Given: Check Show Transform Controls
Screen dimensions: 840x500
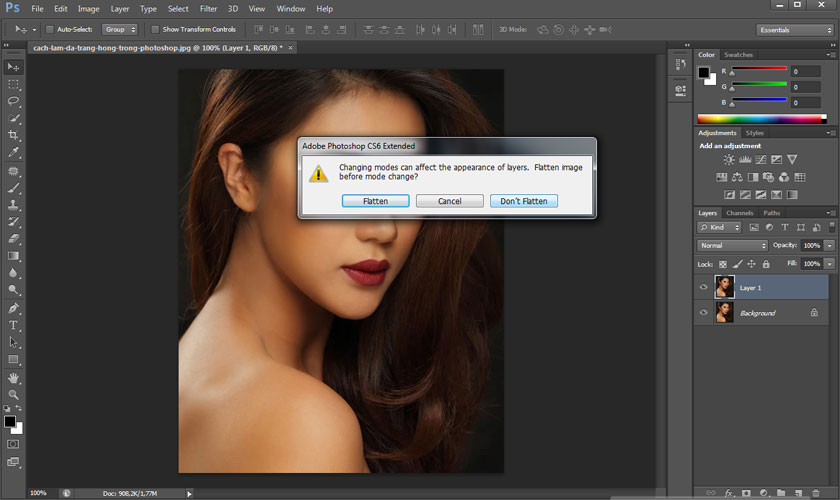Looking at the screenshot, I should click(155, 29).
